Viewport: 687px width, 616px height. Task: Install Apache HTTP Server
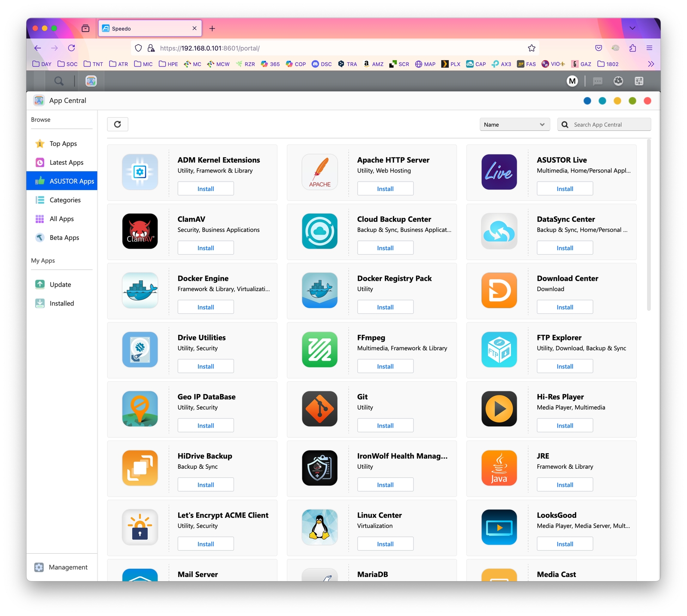[x=385, y=189]
